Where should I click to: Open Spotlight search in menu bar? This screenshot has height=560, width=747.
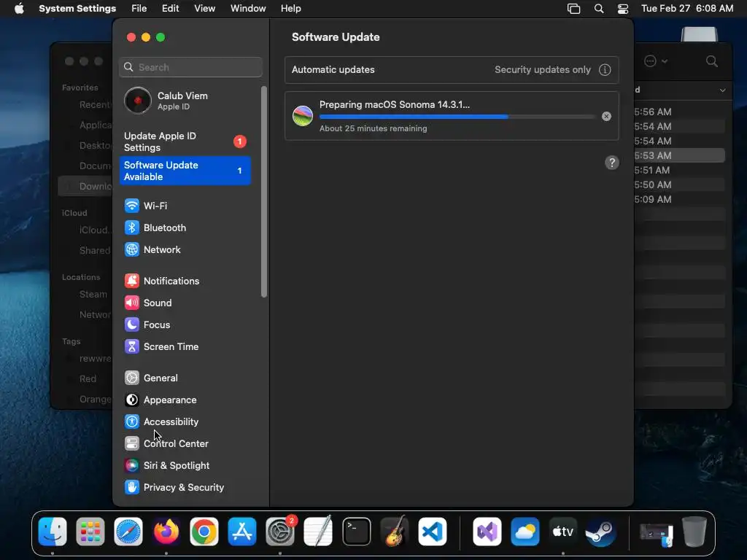599,9
